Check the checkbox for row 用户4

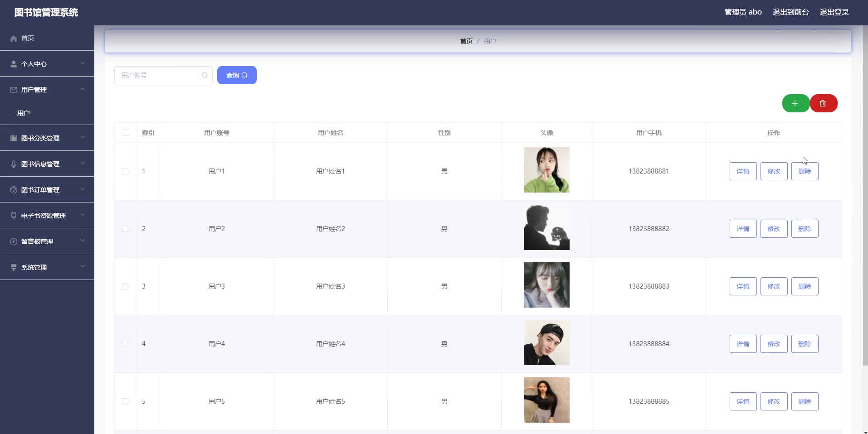125,344
